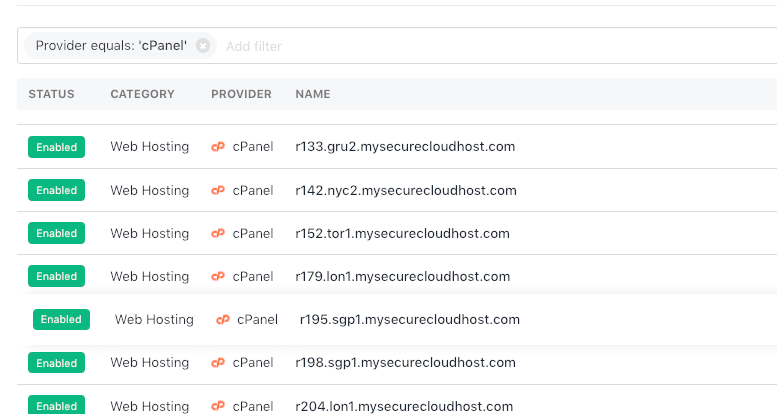Viewport: 777px width, 414px height.
Task: Sort by the CATEGORY column header
Action: [142, 94]
